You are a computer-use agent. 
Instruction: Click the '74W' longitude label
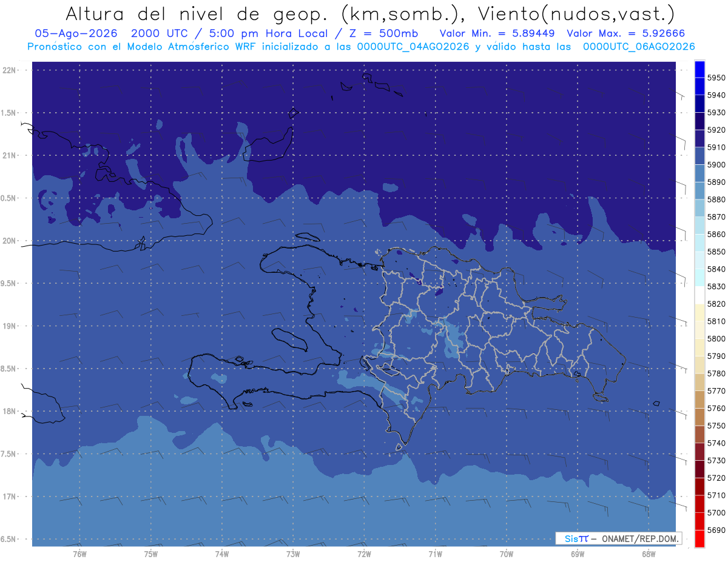tap(222, 554)
